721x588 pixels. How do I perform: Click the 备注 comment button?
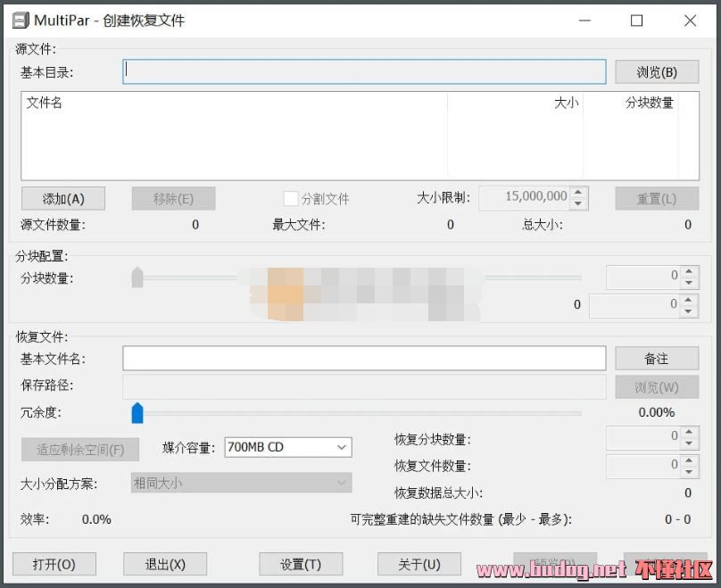point(656,358)
